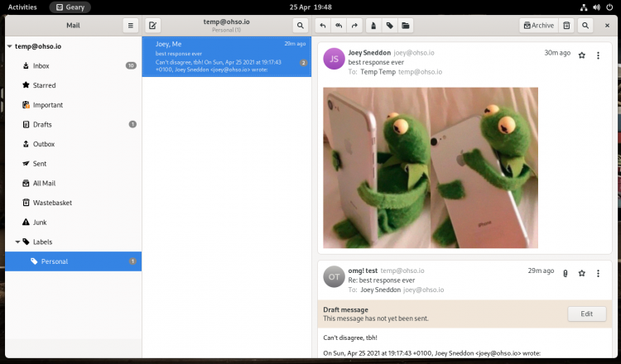This screenshot has height=364, width=621.
Task: Open the Junk folder
Action: click(x=73, y=223)
